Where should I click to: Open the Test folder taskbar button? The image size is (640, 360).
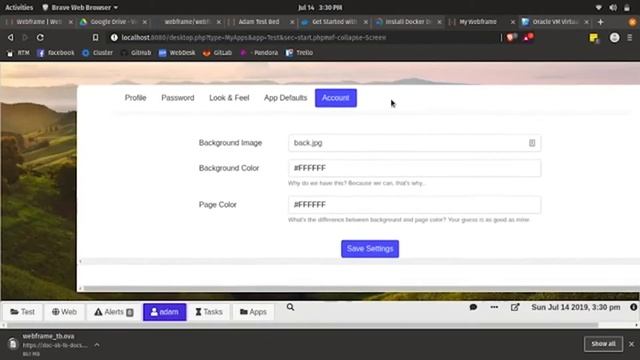22,312
